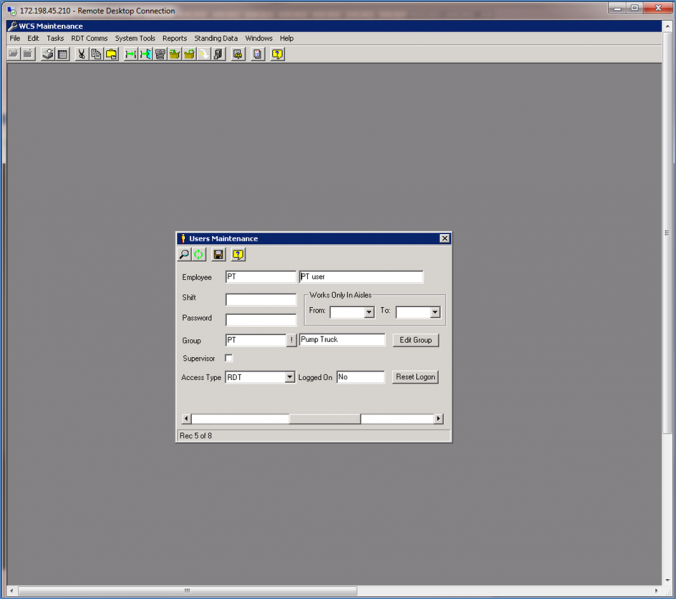Open the Tasks menu
The width and height of the screenshot is (676, 599).
[55, 38]
